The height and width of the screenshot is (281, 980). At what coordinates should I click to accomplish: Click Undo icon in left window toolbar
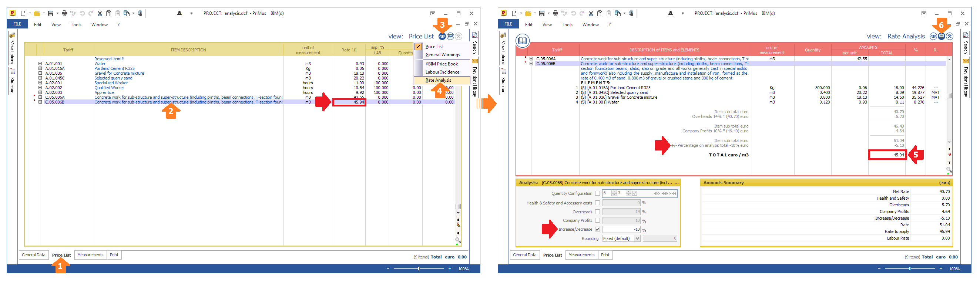(x=82, y=13)
